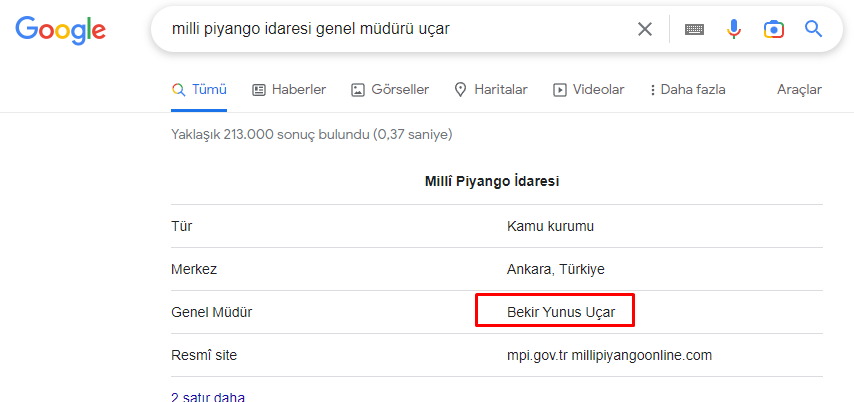Switch to the Haberler tab

pos(289,90)
